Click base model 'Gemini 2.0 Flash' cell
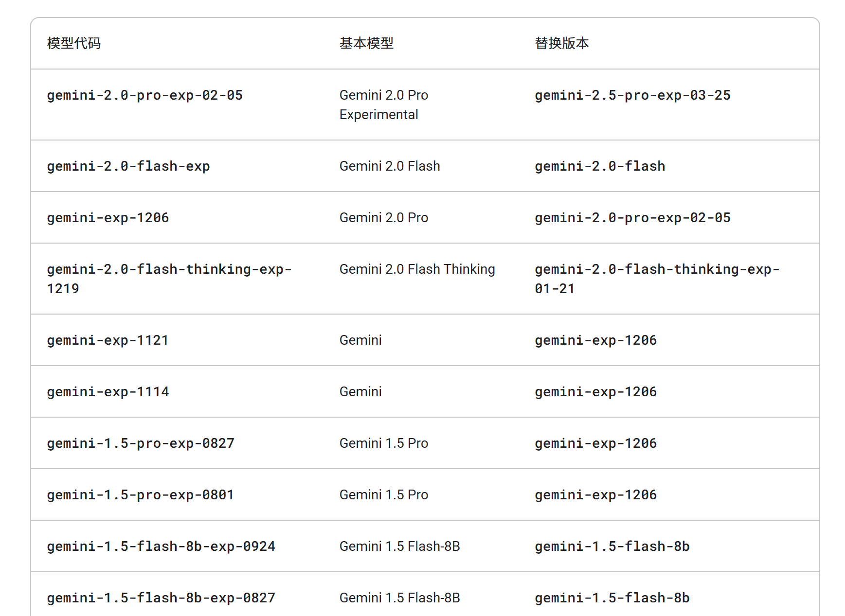 tap(390, 166)
